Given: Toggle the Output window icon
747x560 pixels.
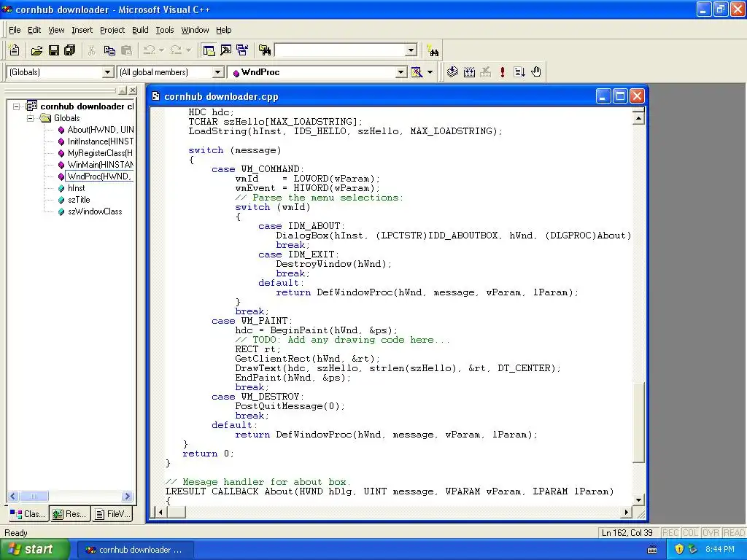Looking at the screenshot, I should 225,50.
